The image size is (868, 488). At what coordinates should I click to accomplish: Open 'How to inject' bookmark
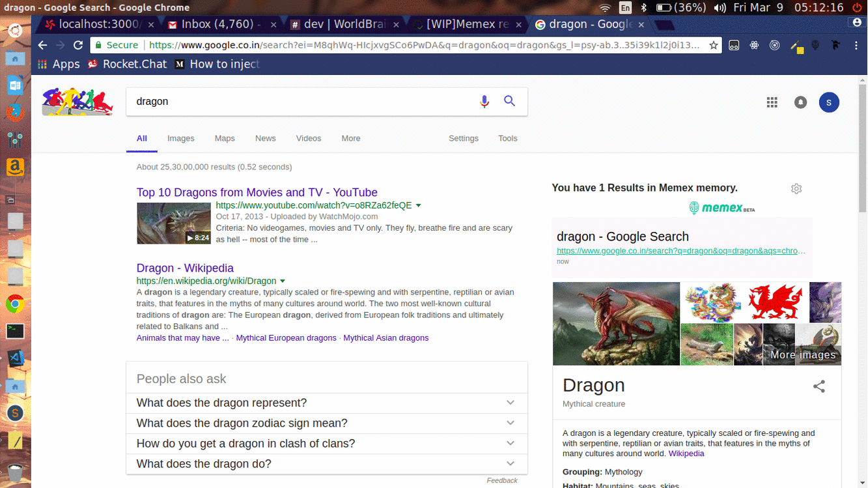pyautogui.click(x=218, y=64)
